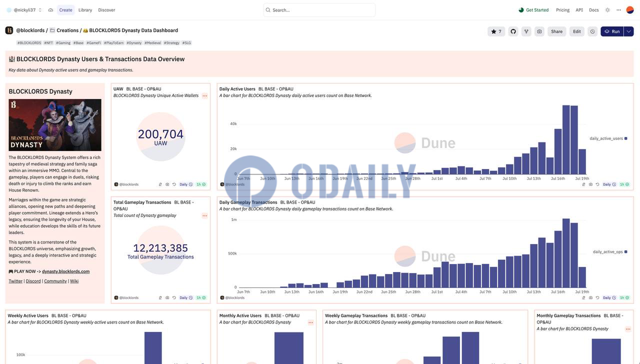Open the Weekly Gameplay Transactions chart title

(x=356, y=315)
